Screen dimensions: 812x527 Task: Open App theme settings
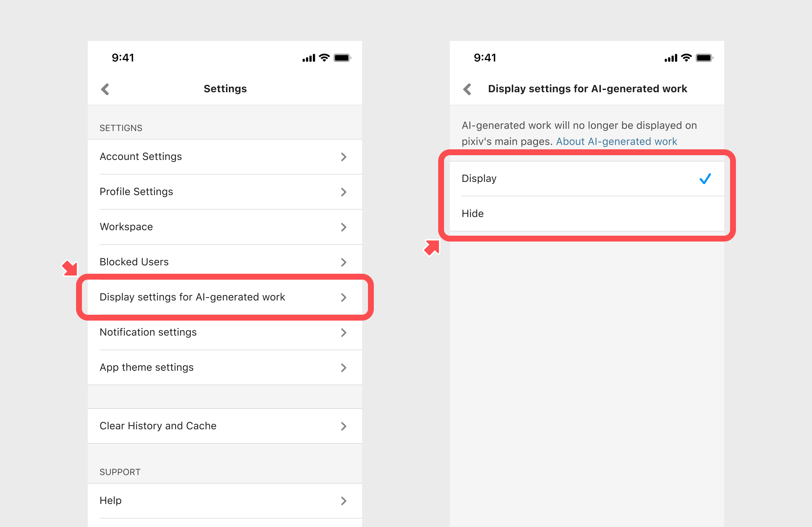point(225,367)
